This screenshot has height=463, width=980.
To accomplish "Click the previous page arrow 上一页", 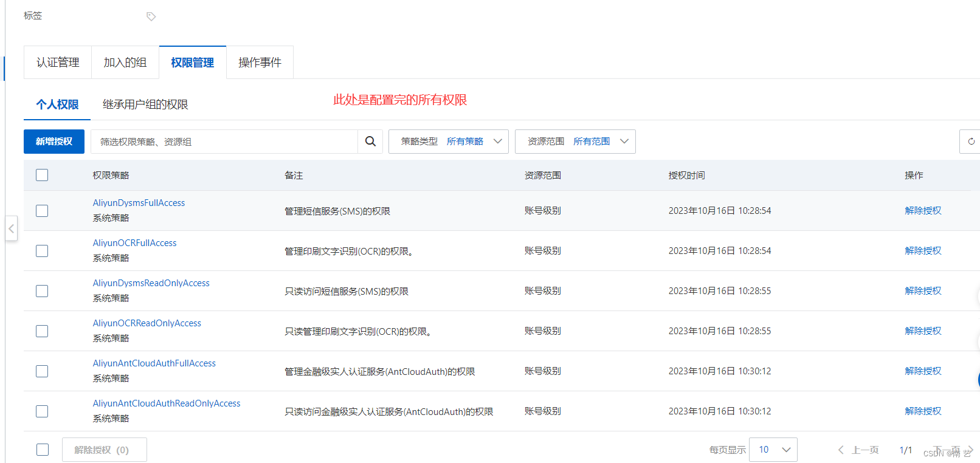I will tap(858, 450).
